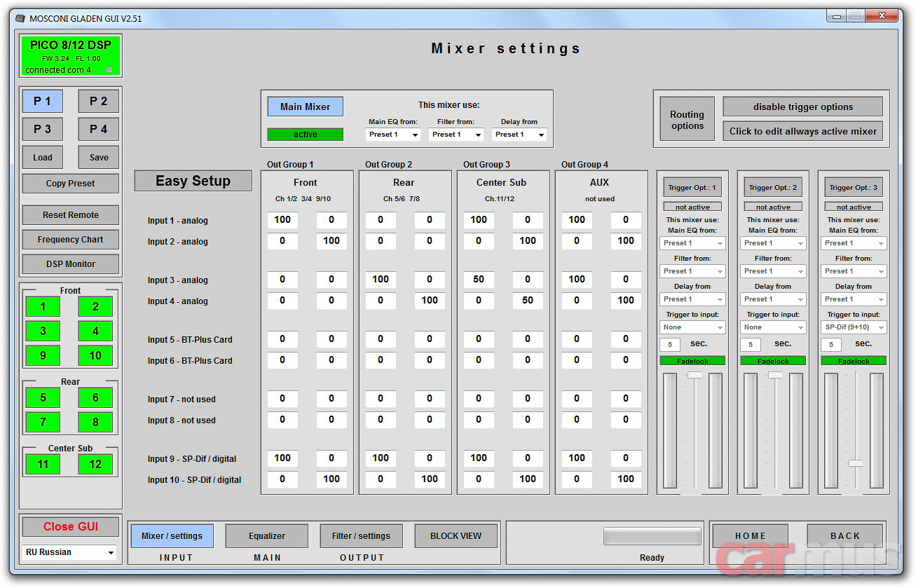916x588 pixels.
Task: Switch to the Equalizer tab
Action: click(x=266, y=536)
